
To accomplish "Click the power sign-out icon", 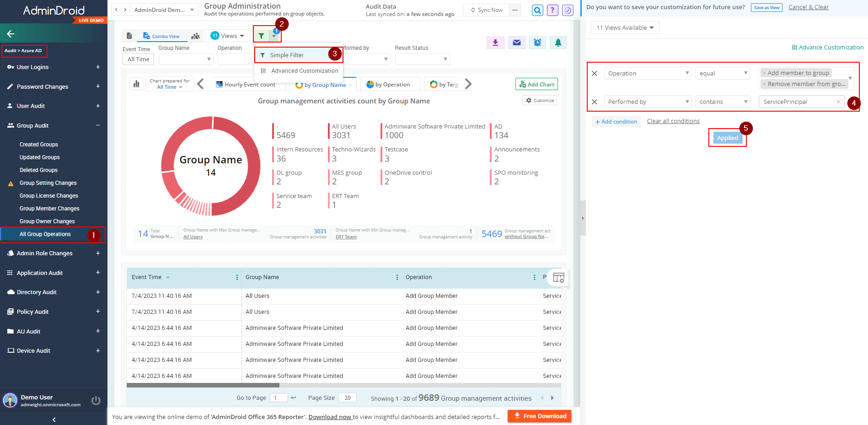I will click(x=96, y=401).
